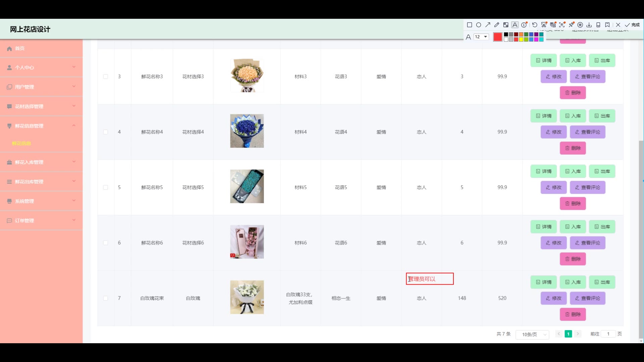This screenshot has width=644, height=362.
Task: Click 删除 button for 白玫瑰花束 row
Action: [x=573, y=314]
